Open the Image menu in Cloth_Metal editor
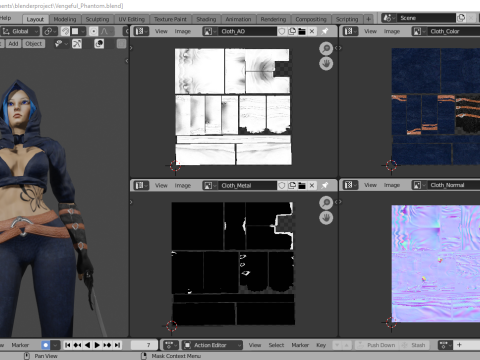Viewport: 480px width, 360px height. coord(183,185)
